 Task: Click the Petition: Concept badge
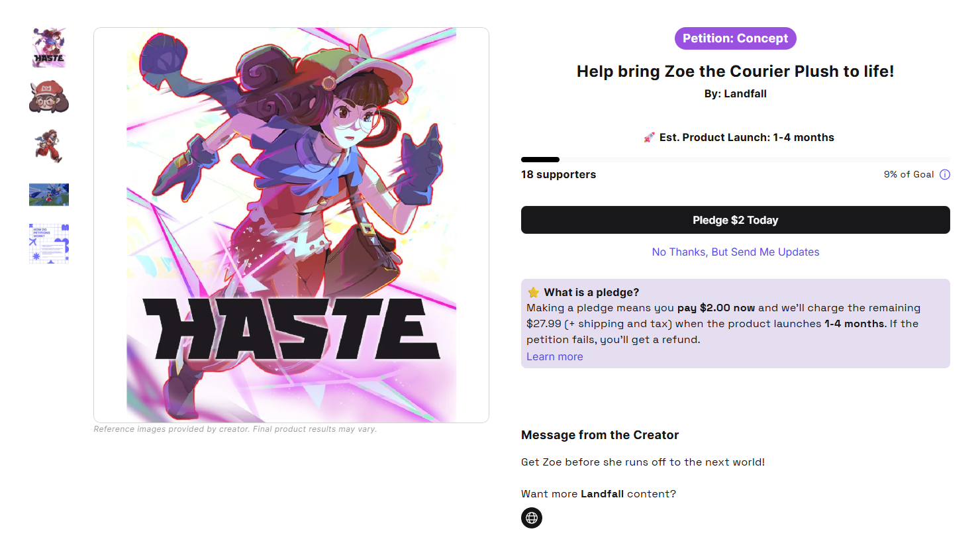735,38
